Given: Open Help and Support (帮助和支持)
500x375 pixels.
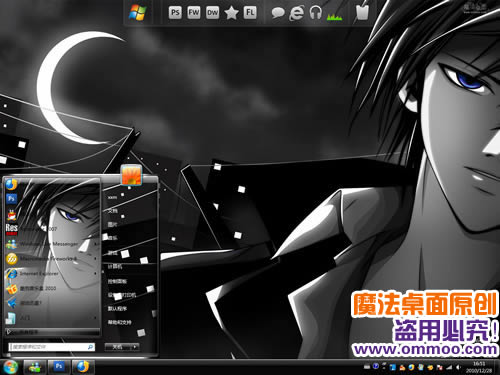Looking at the screenshot, I should pyautogui.click(x=119, y=322).
